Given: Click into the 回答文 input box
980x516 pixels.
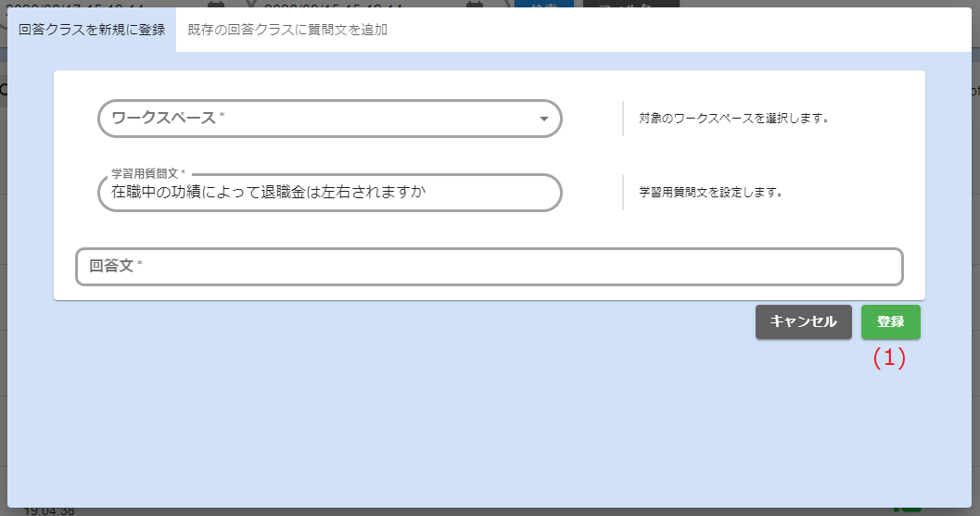Looking at the screenshot, I should tap(489, 267).
